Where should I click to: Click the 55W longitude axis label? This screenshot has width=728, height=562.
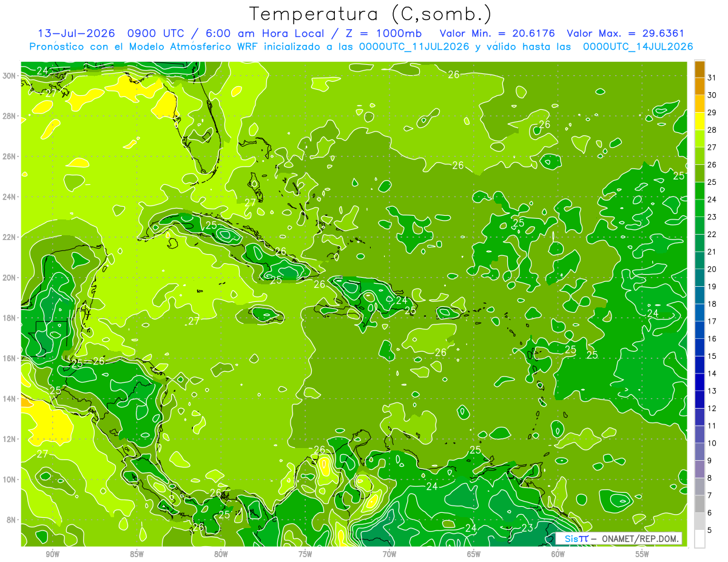pos(642,554)
